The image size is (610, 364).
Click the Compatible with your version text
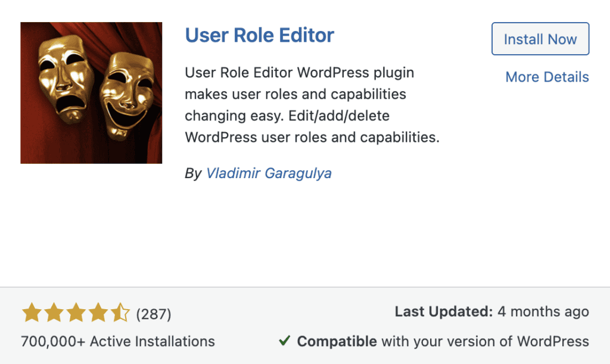443,341
